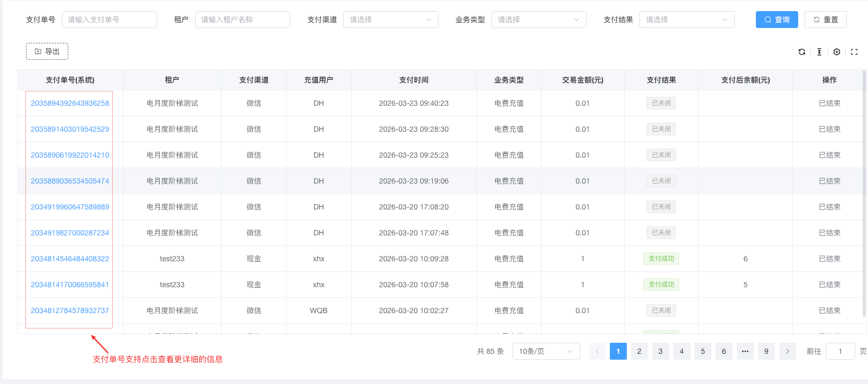Open the 支付结果 dropdown
This screenshot has width=868, height=384.
(687, 20)
